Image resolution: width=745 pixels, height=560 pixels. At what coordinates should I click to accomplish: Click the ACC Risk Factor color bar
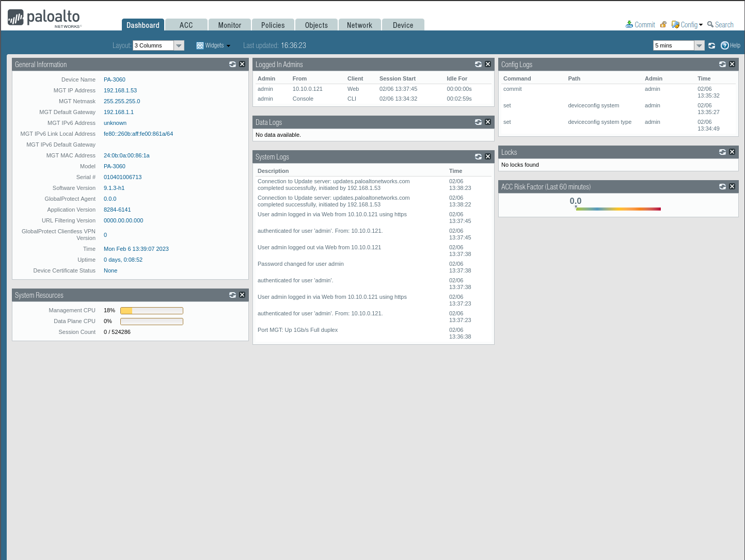(x=618, y=209)
